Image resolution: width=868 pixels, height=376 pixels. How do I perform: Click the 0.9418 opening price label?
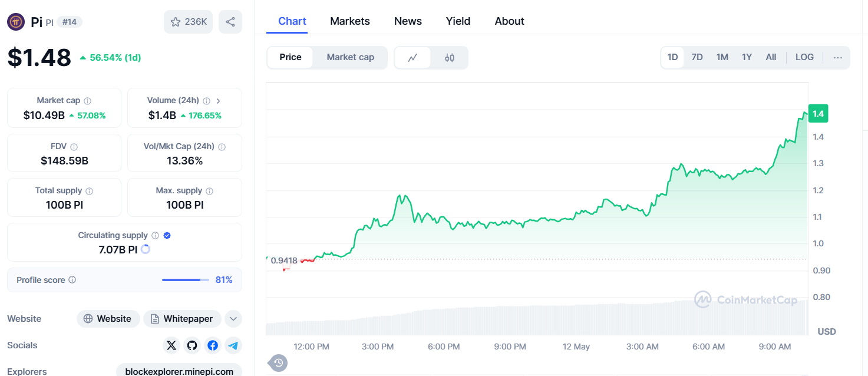tap(284, 260)
